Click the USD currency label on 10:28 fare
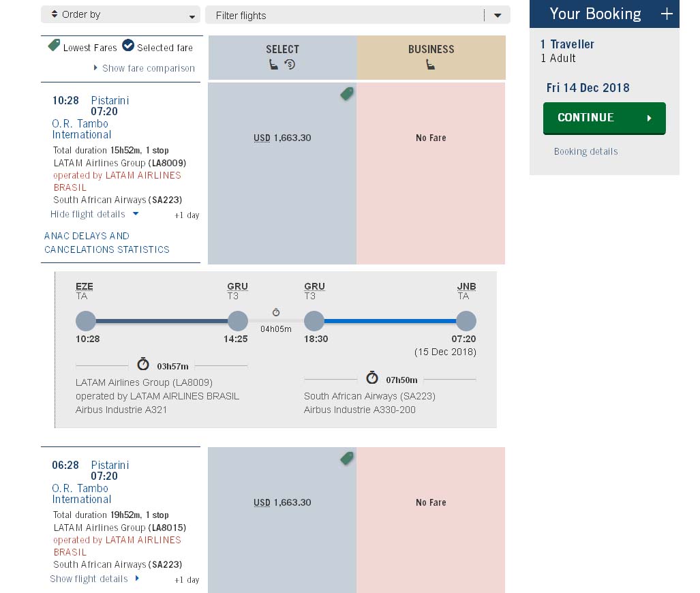The height and width of the screenshot is (593, 700). 262,138
